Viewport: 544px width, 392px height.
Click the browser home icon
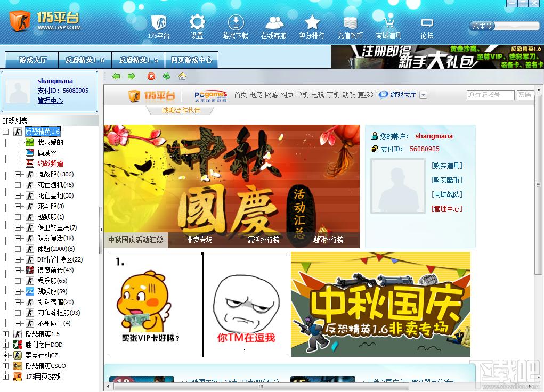(x=182, y=76)
